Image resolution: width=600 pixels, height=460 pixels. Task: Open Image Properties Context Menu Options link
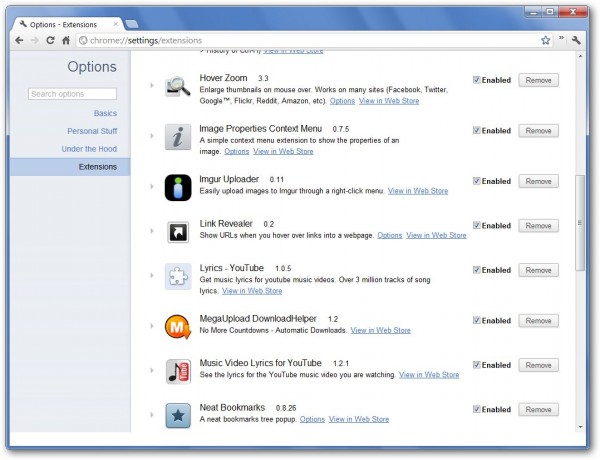236,152
